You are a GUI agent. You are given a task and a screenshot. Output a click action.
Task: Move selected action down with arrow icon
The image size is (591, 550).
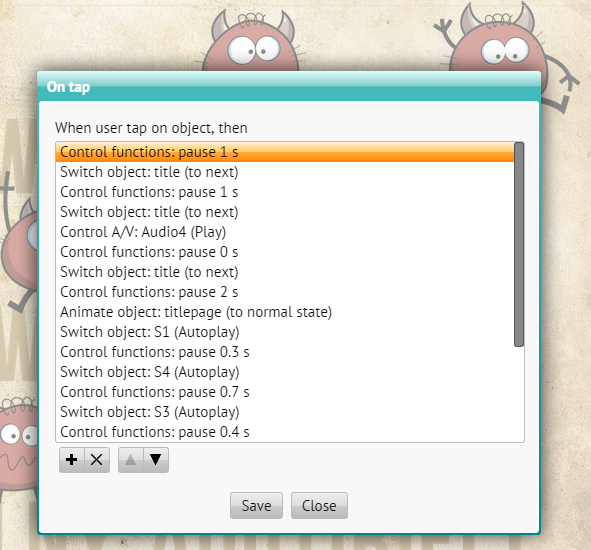click(156, 460)
